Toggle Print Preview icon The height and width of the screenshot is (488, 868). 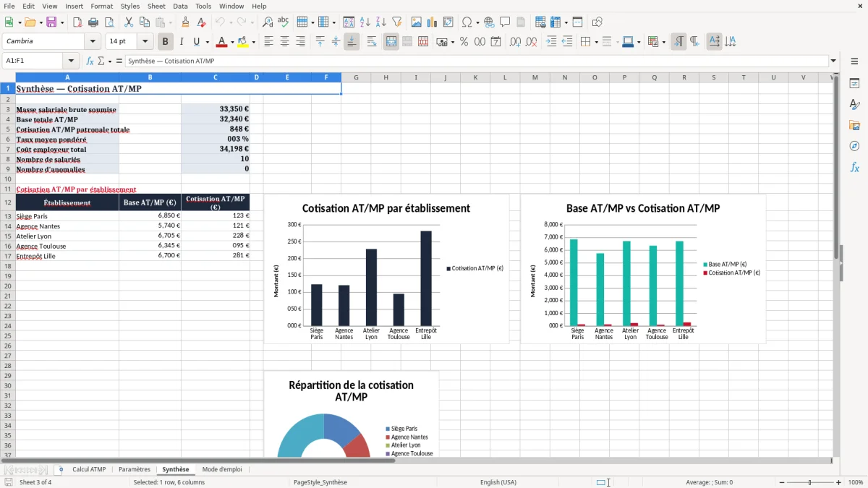click(x=108, y=22)
